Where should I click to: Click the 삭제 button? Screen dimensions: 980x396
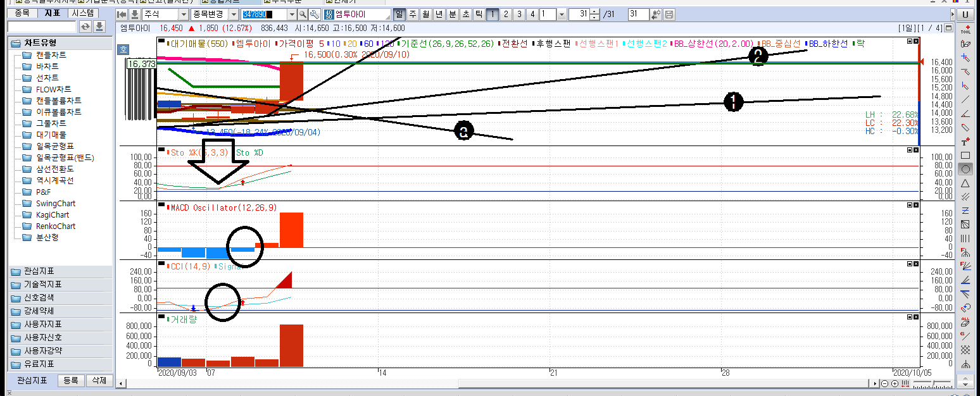coord(99,381)
